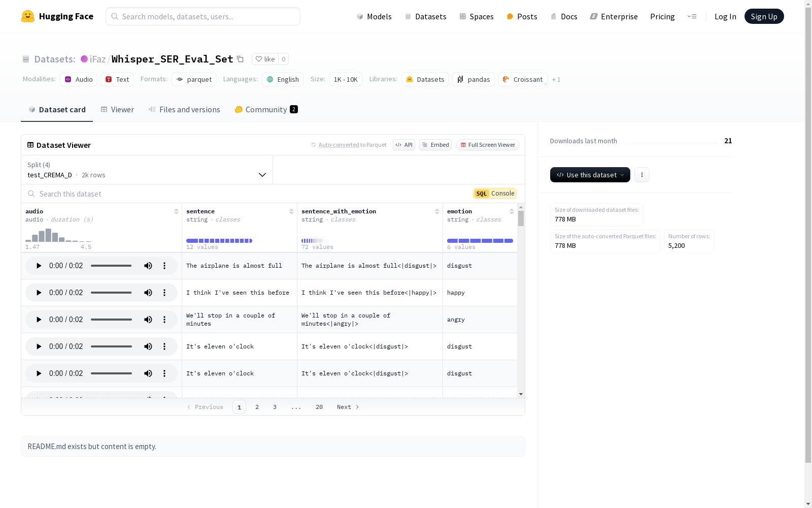Go to Datasets in top navigation
Image resolution: width=812 pixels, height=508 pixels.
click(425, 16)
